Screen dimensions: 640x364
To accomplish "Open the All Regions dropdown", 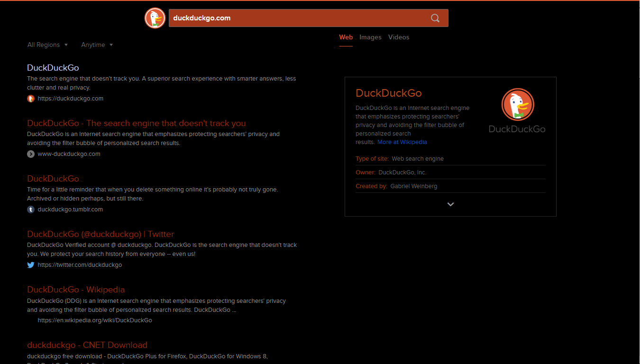I will click(x=48, y=45).
